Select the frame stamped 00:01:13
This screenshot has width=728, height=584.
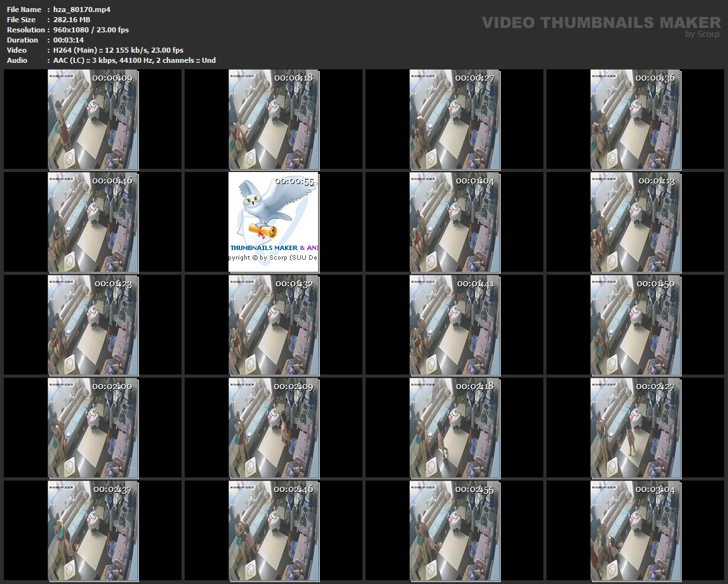pos(635,222)
